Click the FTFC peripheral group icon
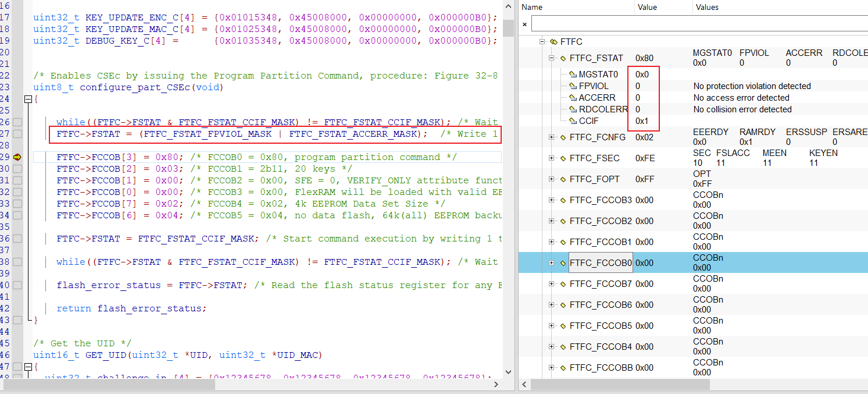Screen dimensions: 868x394 [x=553, y=42]
